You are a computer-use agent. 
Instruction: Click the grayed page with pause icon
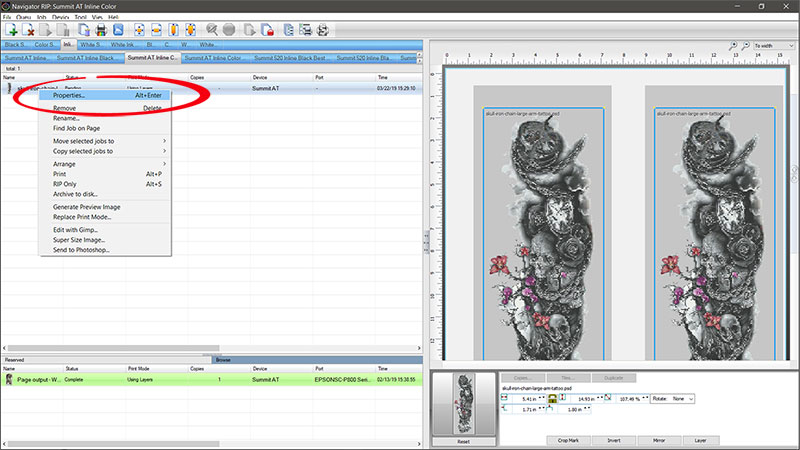click(63, 30)
